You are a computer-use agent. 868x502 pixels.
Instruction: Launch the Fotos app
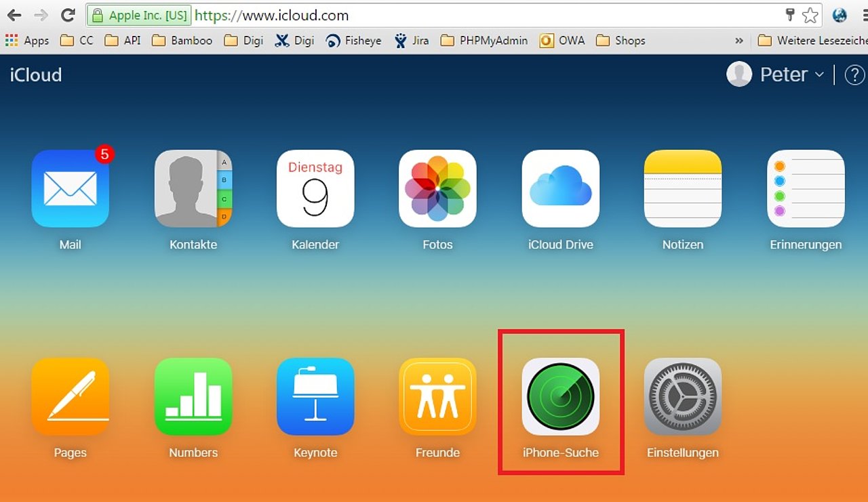[437, 188]
